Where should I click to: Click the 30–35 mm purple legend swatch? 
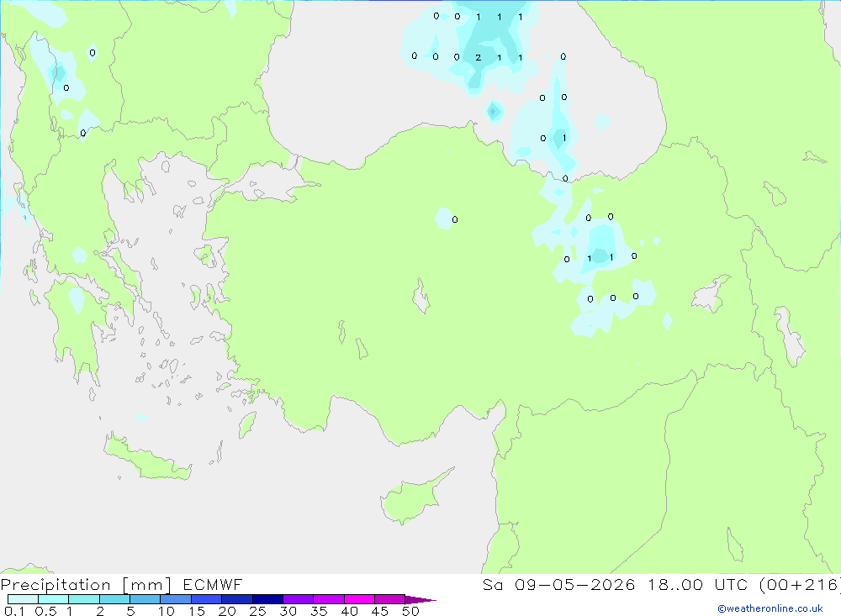[x=298, y=599]
